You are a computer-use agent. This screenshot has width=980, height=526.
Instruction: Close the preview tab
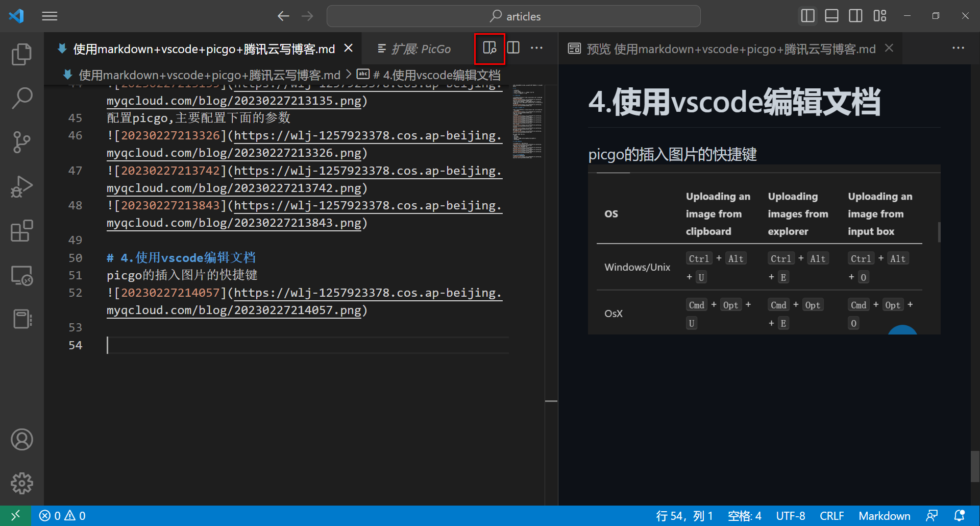click(889, 48)
